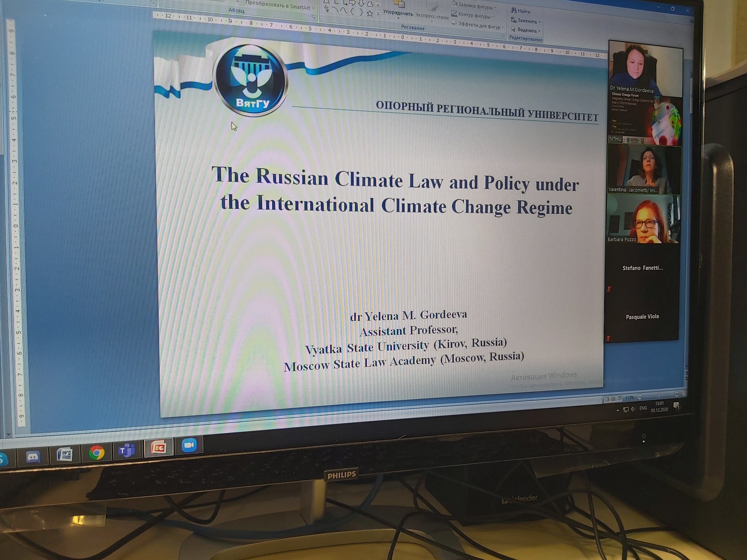This screenshot has width=747, height=560.
Task: Expand the shapes gallery more arrow
Action: (378, 14)
